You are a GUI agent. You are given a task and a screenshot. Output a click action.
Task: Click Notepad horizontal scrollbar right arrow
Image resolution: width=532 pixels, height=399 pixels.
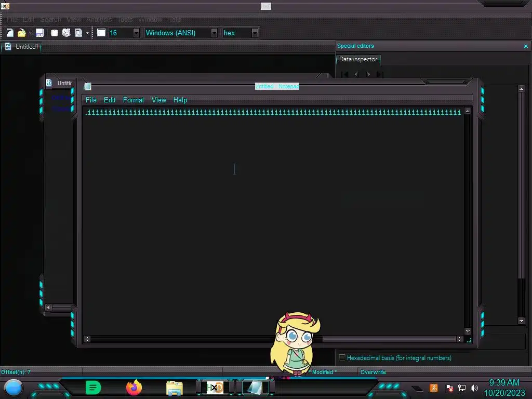point(460,339)
